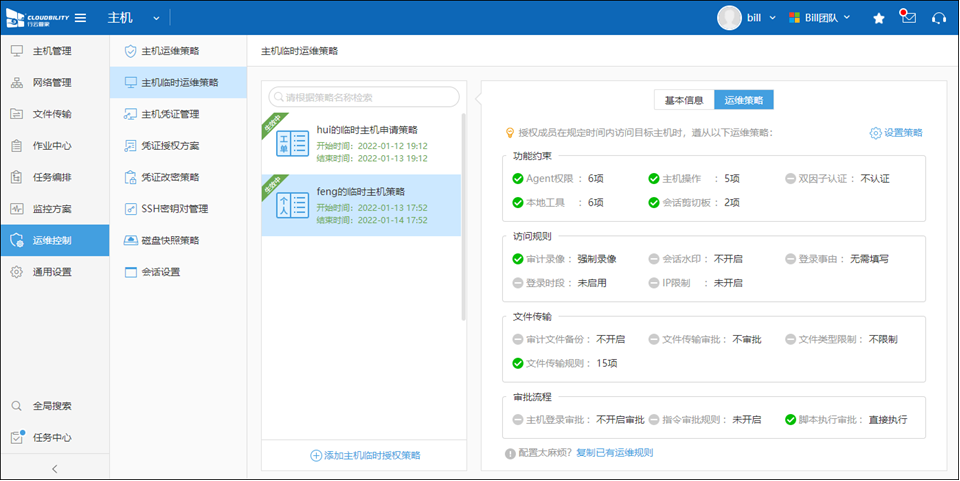Click the 设置策略 gear link
The height and width of the screenshot is (481, 960).
(896, 132)
